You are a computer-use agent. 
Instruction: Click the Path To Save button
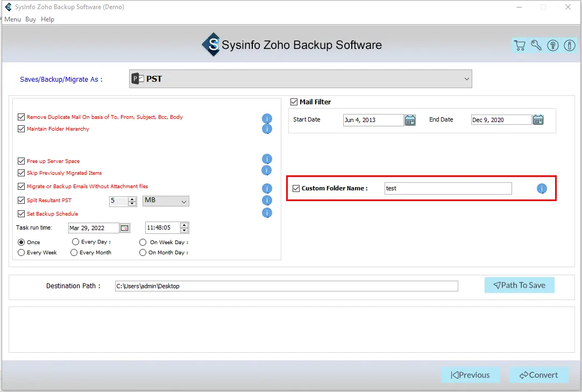(x=519, y=285)
